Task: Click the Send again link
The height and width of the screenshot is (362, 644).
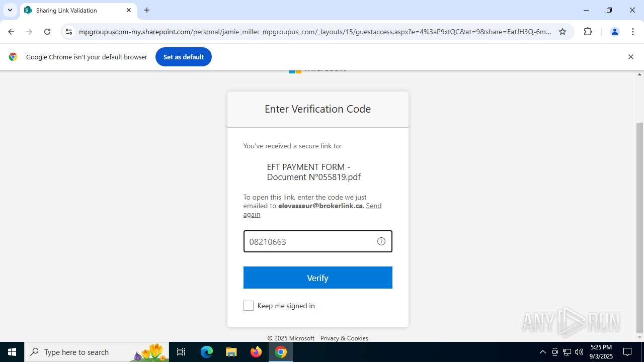Action: coord(312,210)
